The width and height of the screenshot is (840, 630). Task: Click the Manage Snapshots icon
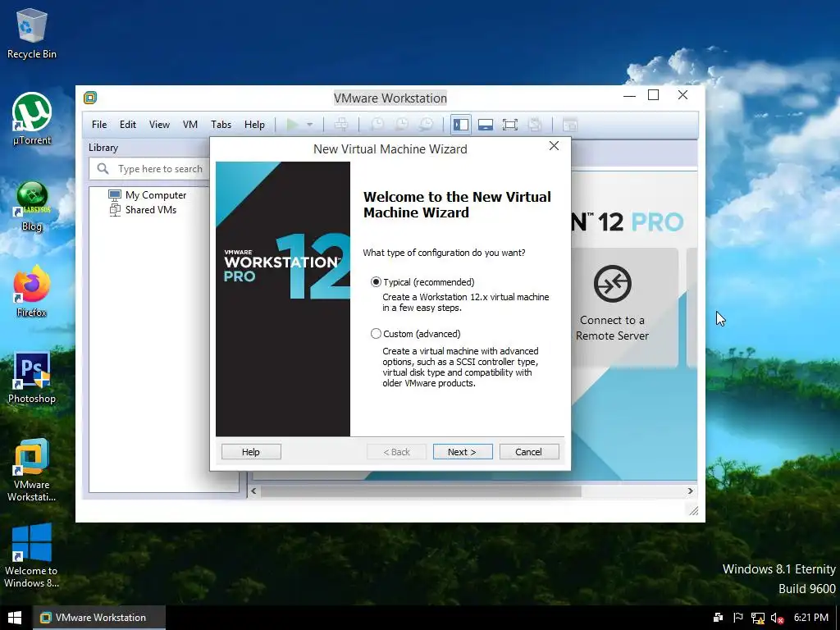point(427,125)
